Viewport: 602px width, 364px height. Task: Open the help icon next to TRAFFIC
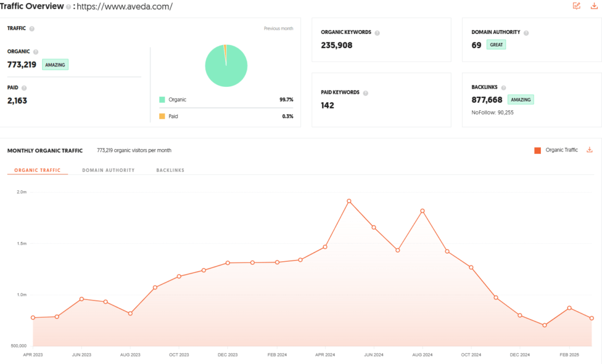pos(32,29)
